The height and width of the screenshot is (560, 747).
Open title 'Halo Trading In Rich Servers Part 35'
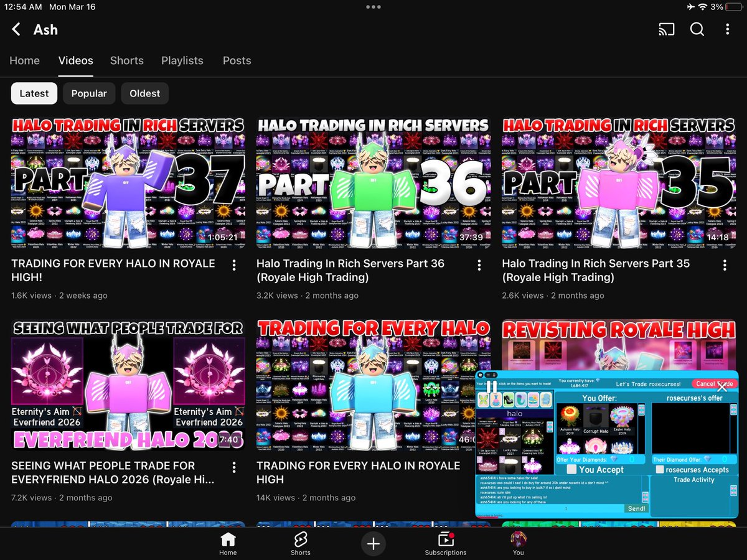click(596, 270)
